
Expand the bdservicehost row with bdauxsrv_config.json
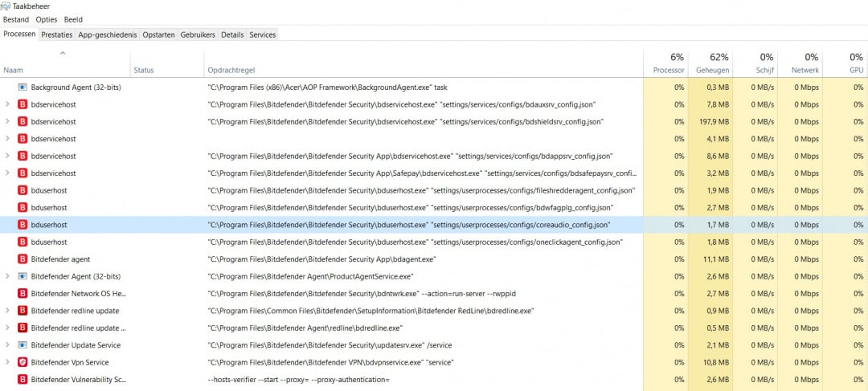tap(7, 104)
